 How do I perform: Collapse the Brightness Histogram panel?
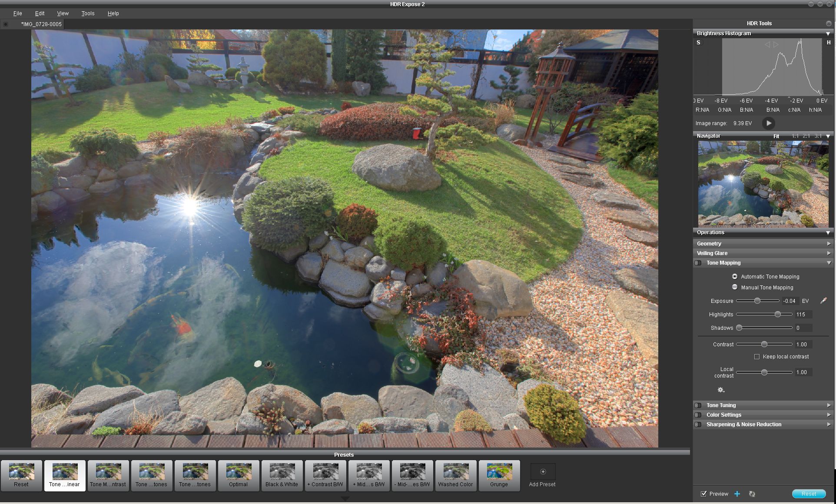tap(828, 33)
